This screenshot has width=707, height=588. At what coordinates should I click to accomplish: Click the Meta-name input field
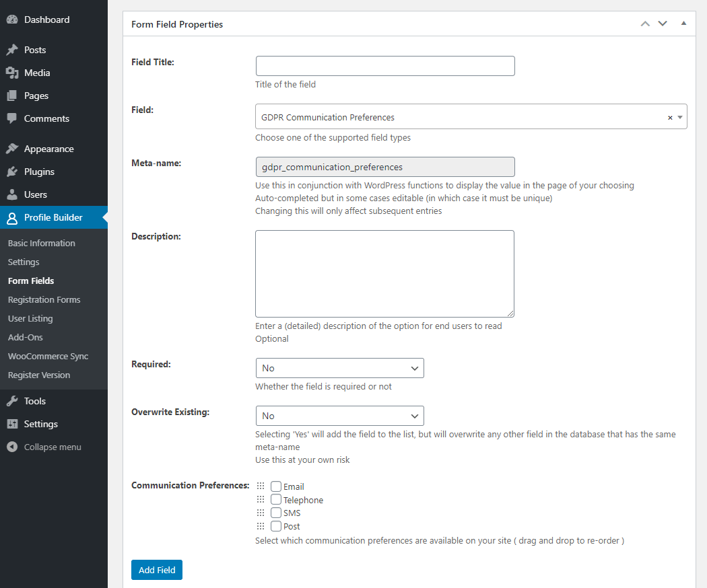(385, 167)
